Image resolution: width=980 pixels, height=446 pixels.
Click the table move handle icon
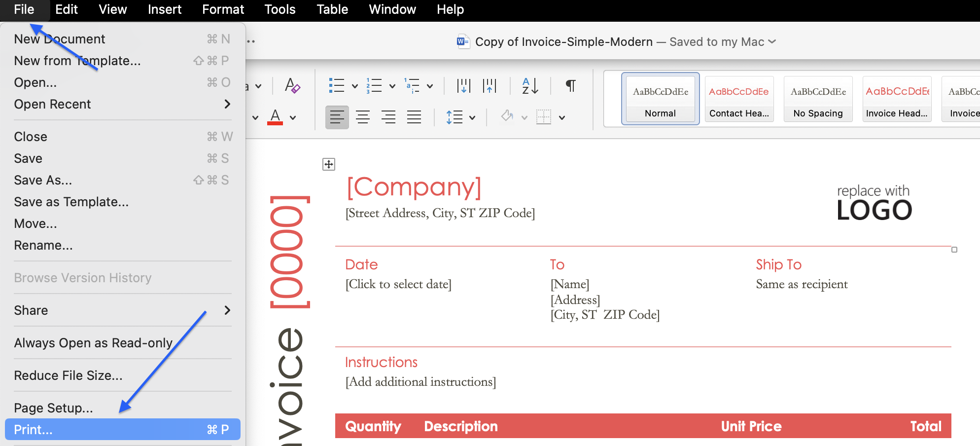[329, 164]
